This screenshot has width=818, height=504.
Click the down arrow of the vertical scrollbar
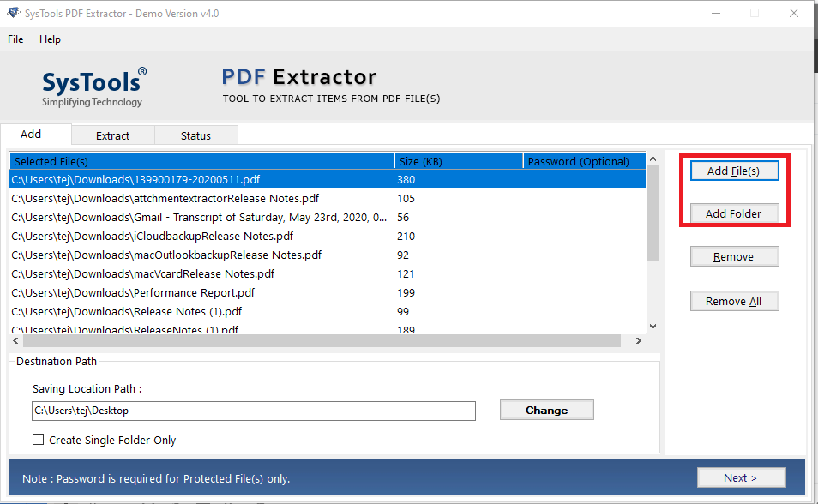653,326
